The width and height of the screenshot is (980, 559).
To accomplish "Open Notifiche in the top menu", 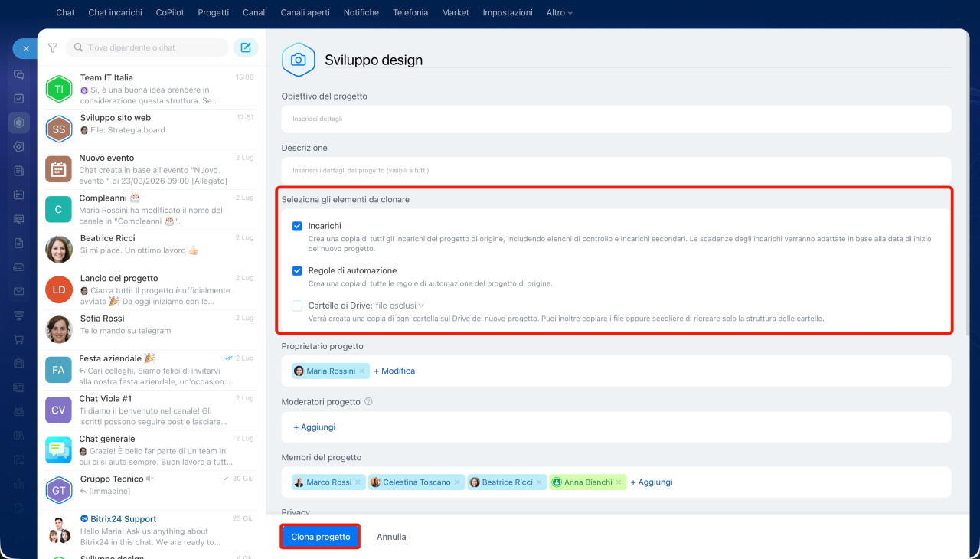I will [361, 12].
